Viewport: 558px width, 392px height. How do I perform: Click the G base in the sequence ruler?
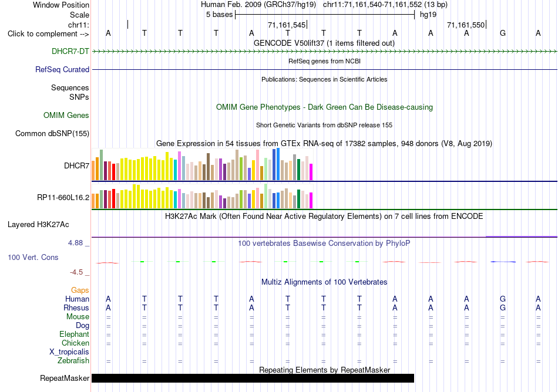pyautogui.click(x=502, y=33)
